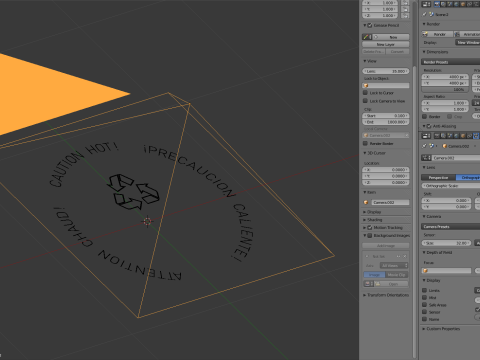Click the Render button
480x360 pixels.
[438, 34]
